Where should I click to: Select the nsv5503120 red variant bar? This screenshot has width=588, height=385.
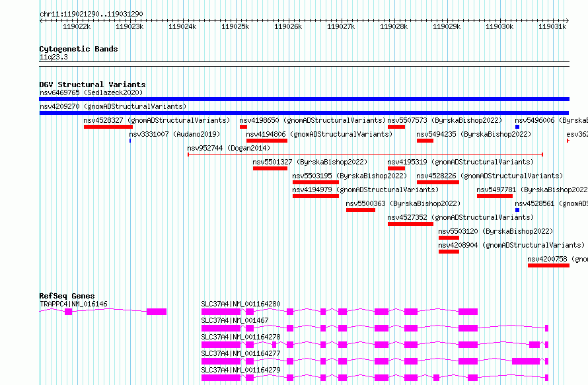click(449, 238)
